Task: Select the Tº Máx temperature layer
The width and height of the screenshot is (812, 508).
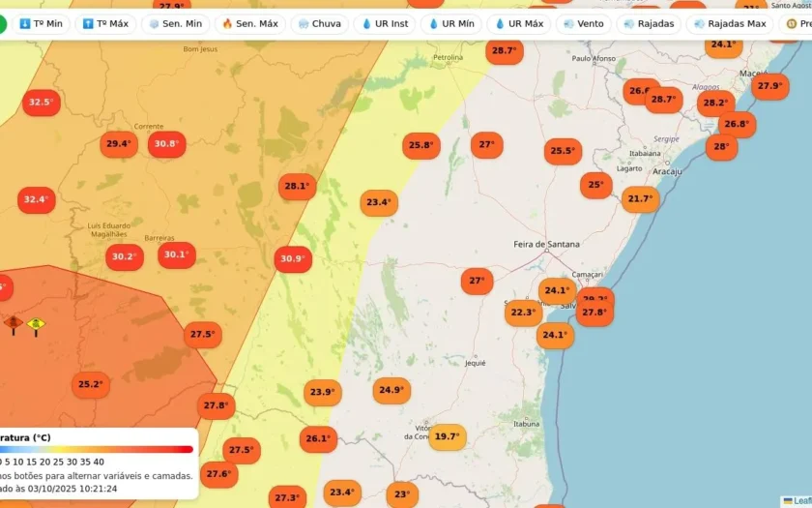Action: click(x=105, y=24)
